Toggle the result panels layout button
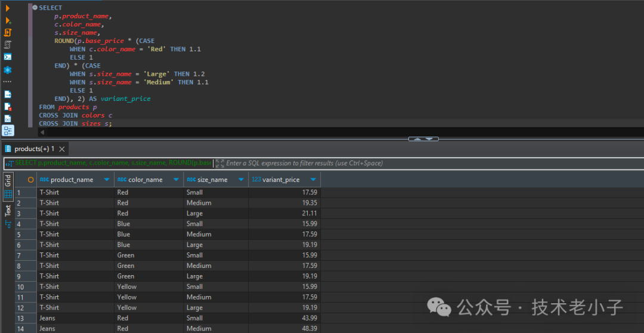Viewport: 644px width, 333px height. pyautogui.click(x=8, y=131)
